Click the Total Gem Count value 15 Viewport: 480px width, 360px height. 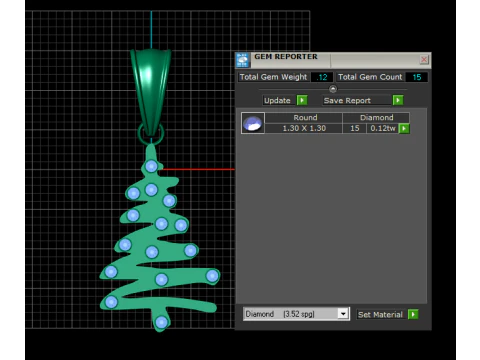pyautogui.click(x=417, y=77)
